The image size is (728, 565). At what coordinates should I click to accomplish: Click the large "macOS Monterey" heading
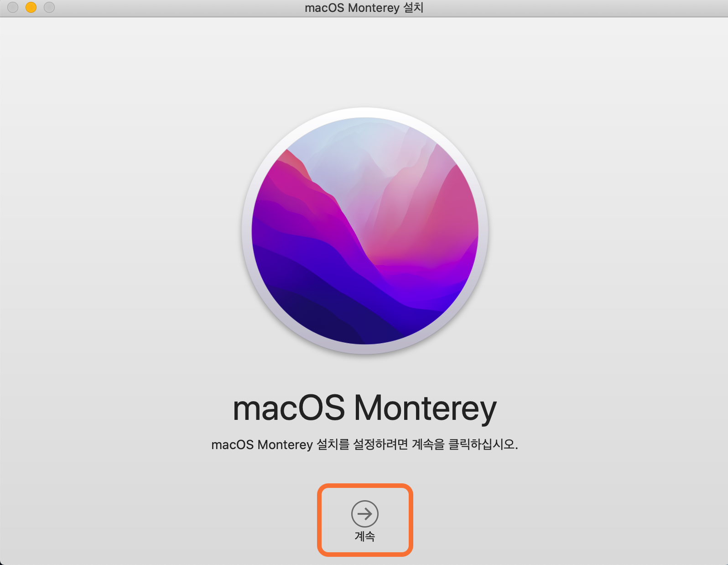pos(364,408)
